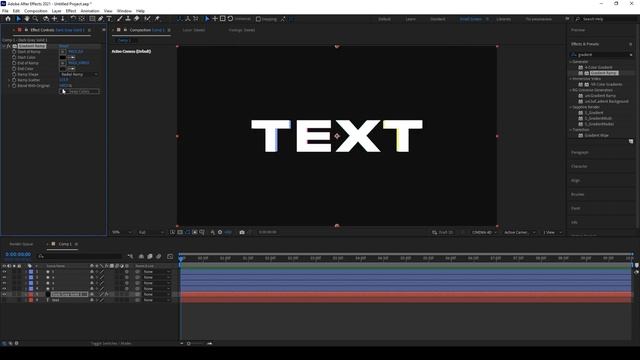Select the Clone Stamp tool
The width and height of the screenshot is (640, 360).
coord(128,19)
